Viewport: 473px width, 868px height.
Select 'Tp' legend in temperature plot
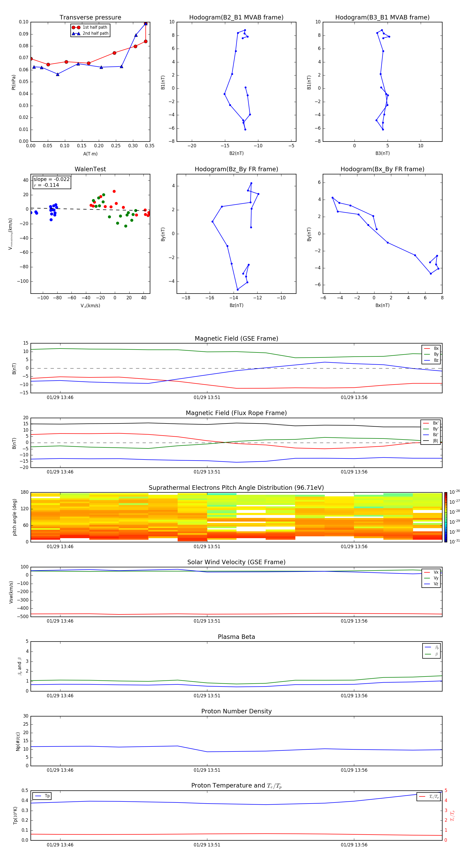coord(42,796)
